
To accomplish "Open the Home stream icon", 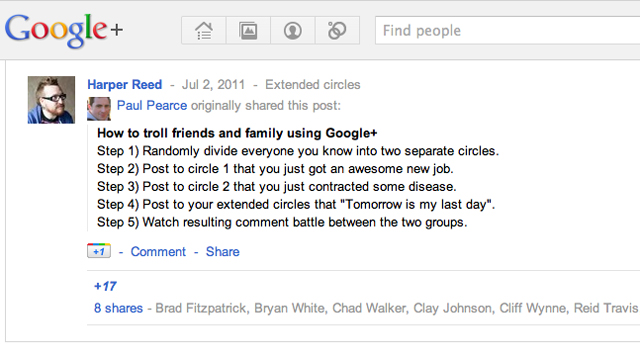I will [204, 31].
